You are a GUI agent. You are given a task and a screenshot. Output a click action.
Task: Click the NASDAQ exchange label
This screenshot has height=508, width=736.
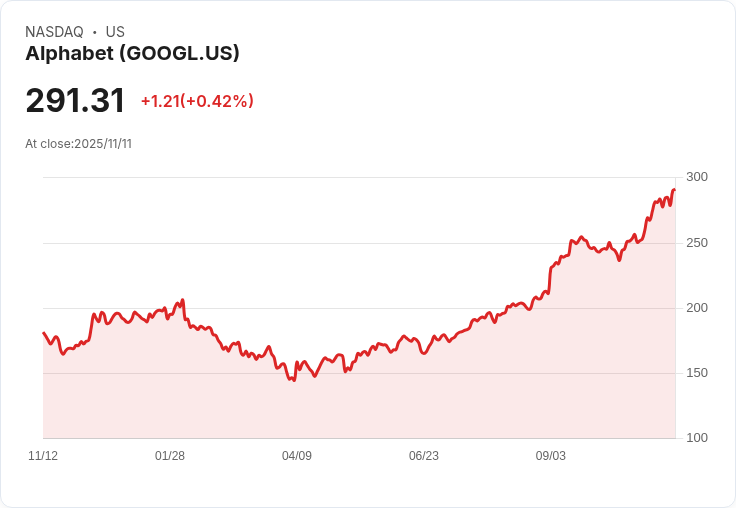(x=54, y=32)
